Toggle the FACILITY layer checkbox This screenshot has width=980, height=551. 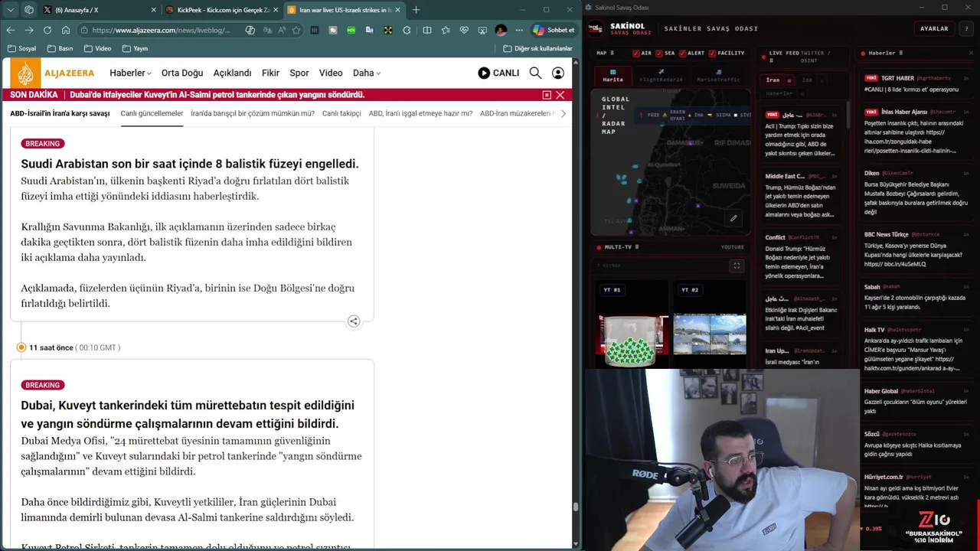click(x=712, y=54)
